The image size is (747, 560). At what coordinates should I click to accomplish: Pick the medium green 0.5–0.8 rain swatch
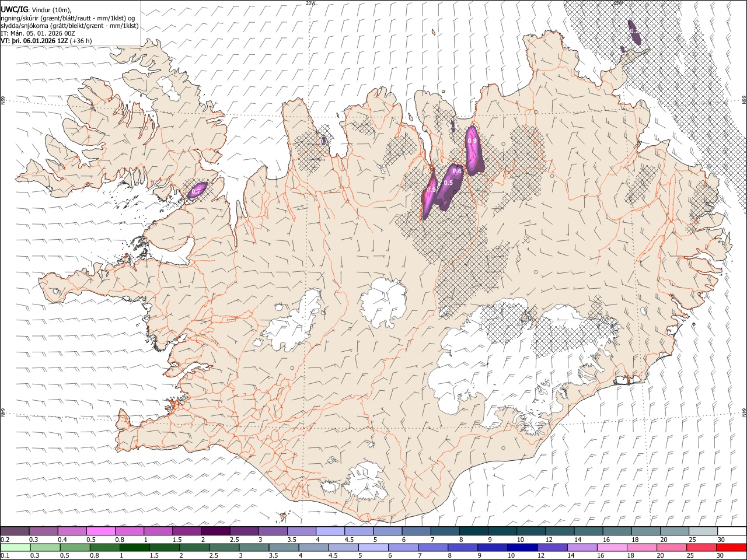[75, 547]
